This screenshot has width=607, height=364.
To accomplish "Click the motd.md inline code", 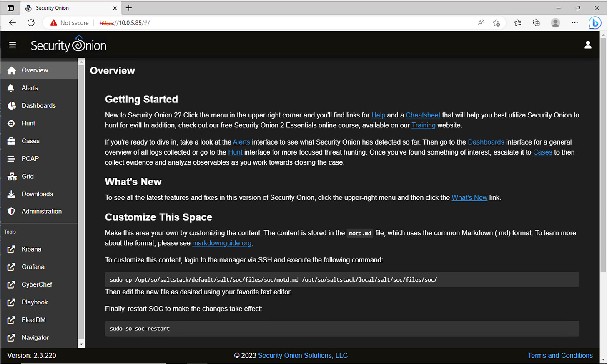I will click(x=360, y=234).
